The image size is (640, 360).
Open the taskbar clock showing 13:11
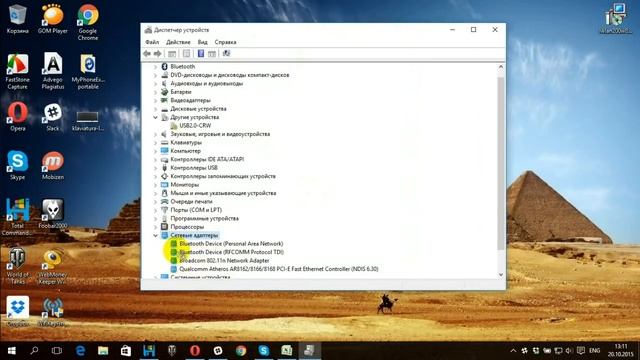[621, 351]
